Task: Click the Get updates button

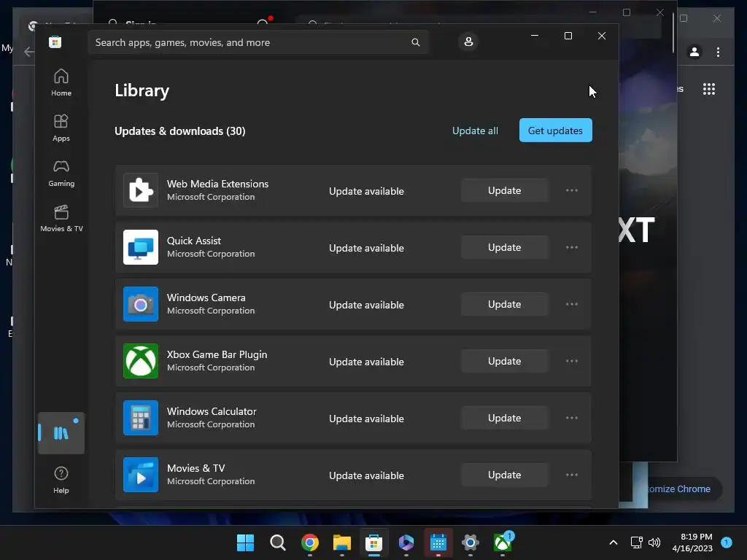Action: [555, 131]
